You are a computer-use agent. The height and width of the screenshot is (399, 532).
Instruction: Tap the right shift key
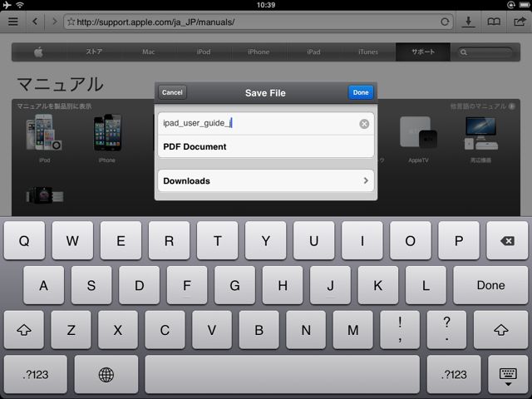click(500, 330)
